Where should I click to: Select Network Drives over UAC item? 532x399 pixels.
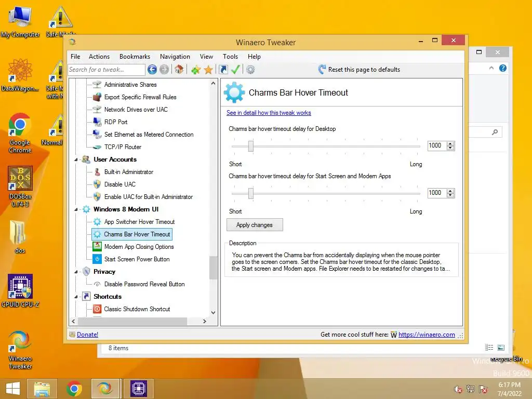[136, 110]
